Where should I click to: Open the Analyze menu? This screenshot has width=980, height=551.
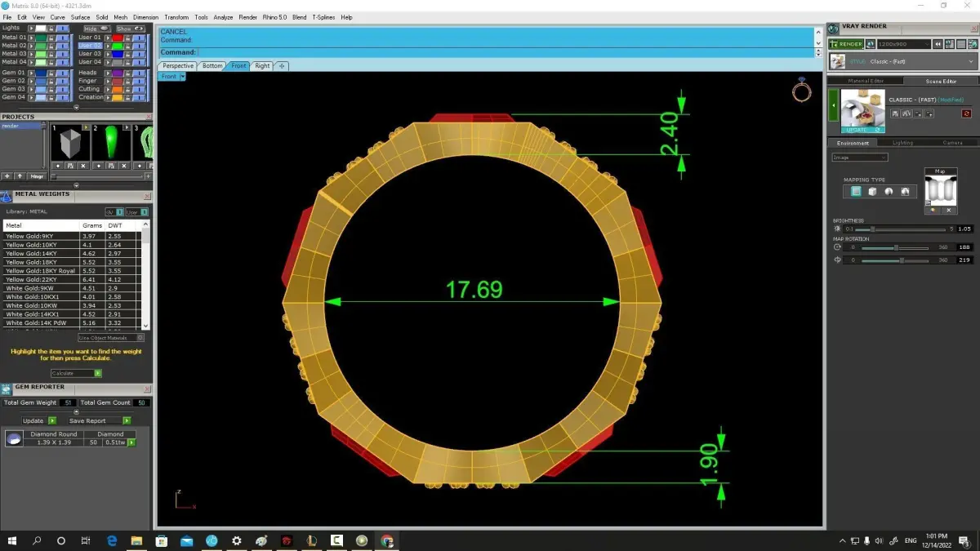click(x=223, y=17)
